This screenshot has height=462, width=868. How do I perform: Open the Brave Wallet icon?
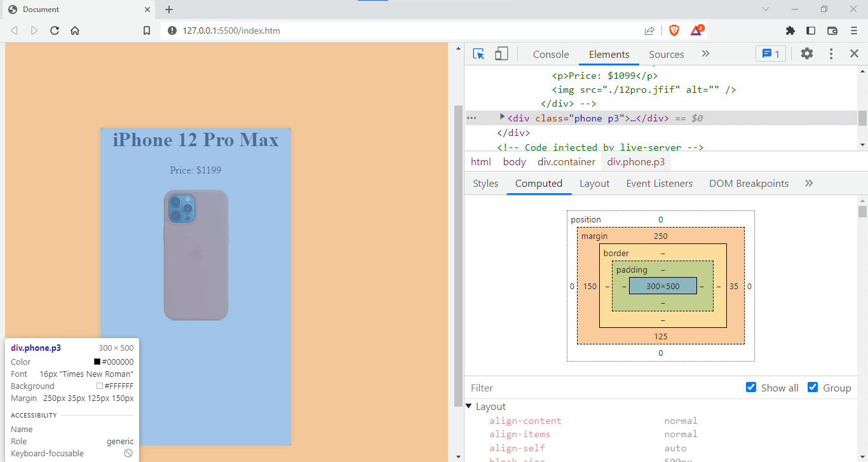[832, 31]
